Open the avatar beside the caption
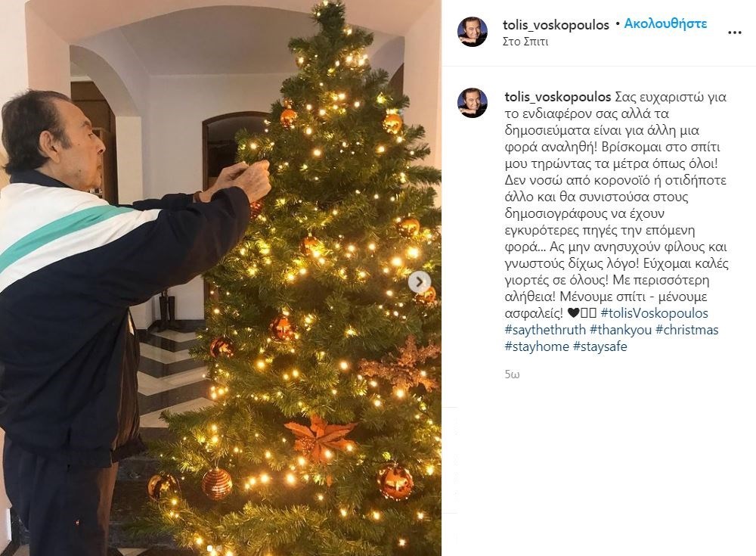This screenshot has height=556, width=756. tap(472, 104)
